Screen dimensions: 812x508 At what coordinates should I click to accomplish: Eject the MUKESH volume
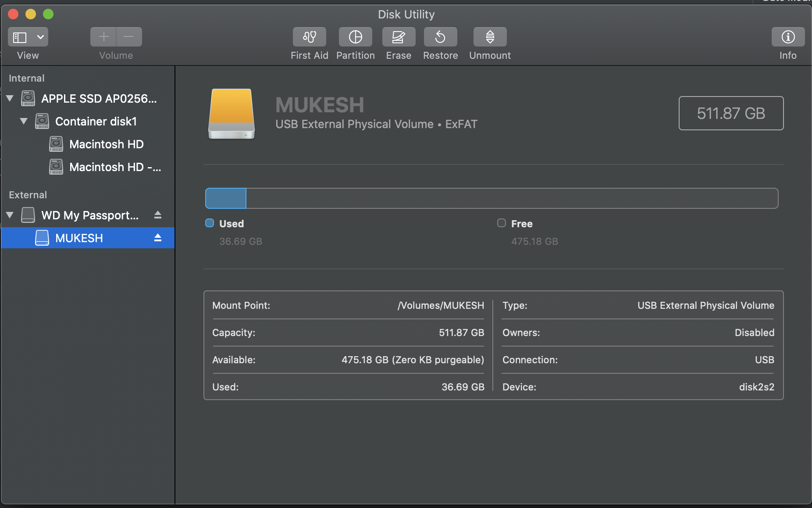click(158, 238)
